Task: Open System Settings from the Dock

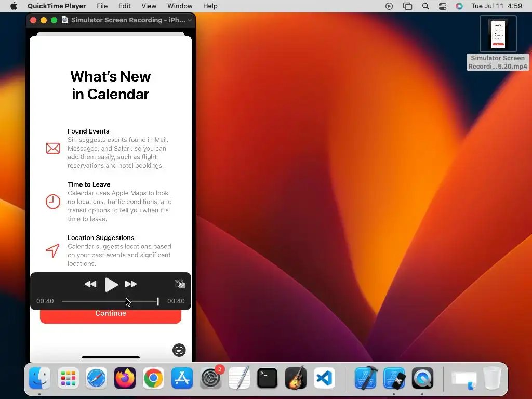Action: [211, 378]
